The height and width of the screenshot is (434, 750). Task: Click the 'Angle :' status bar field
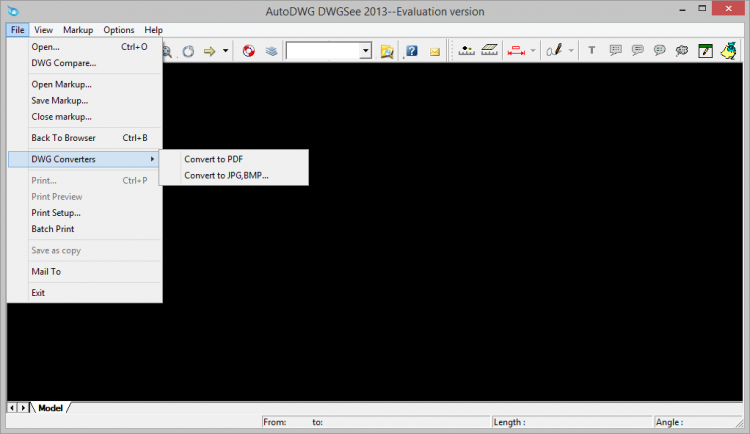tap(696, 422)
